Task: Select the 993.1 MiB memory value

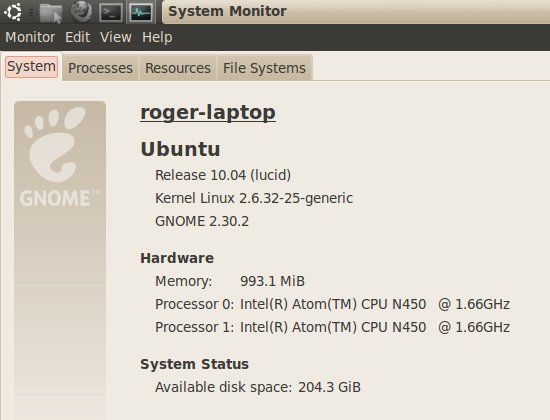Action: click(273, 281)
